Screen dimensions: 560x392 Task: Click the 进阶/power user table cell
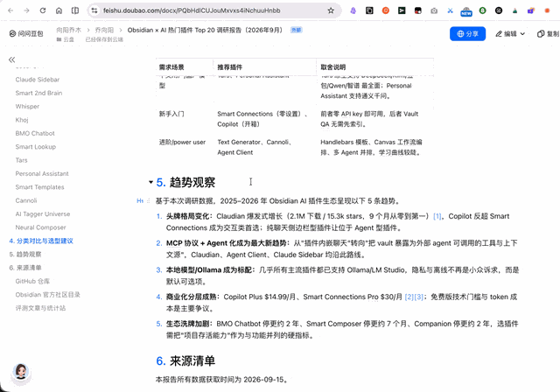coord(182,142)
